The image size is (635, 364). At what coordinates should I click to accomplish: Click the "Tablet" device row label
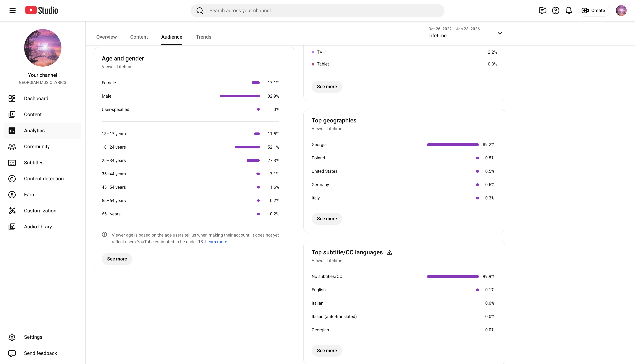click(x=323, y=64)
